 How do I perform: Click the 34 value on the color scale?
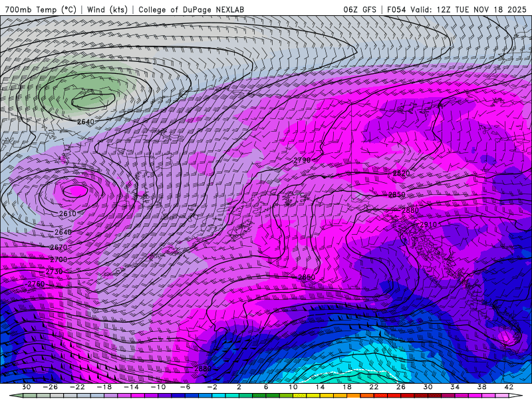point(455,387)
